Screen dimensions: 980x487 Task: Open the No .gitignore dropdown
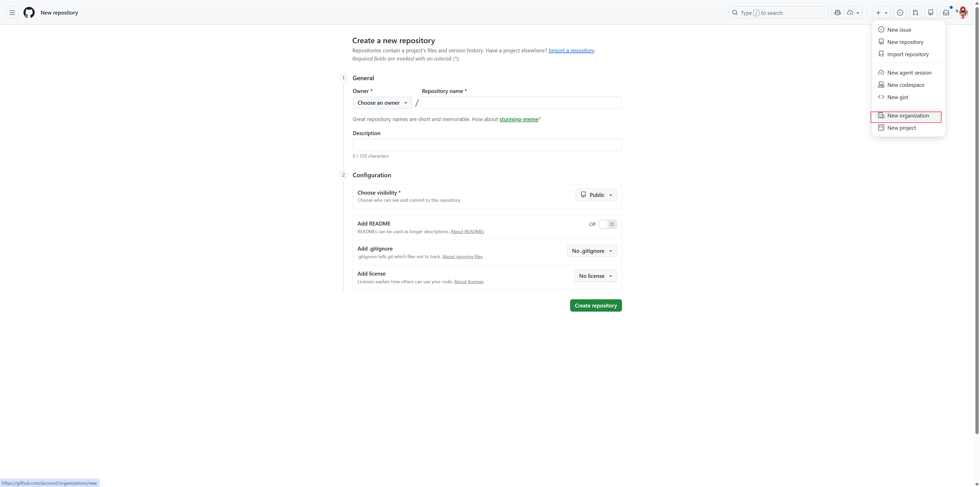(592, 251)
